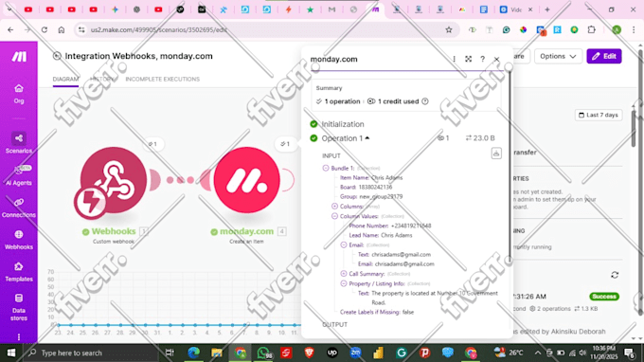644x362 pixels.
Task: Click the Success status badge
Action: click(x=604, y=297)
